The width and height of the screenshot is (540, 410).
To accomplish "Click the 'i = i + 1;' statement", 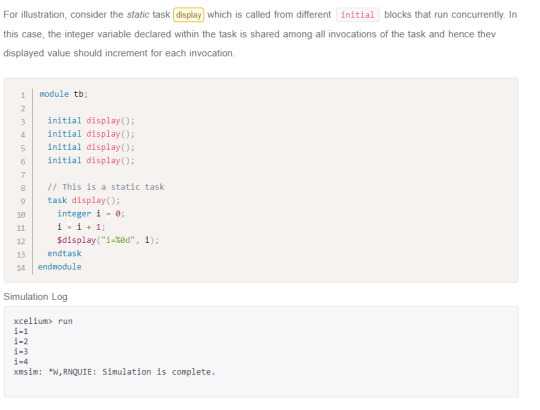I will click(81, 227).
